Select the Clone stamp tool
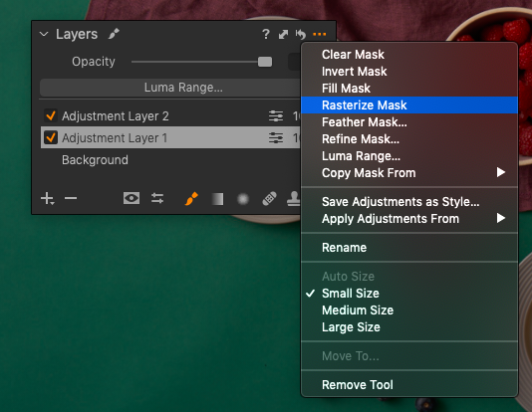This screenshot has width=532, height=412. click(294, 199)
